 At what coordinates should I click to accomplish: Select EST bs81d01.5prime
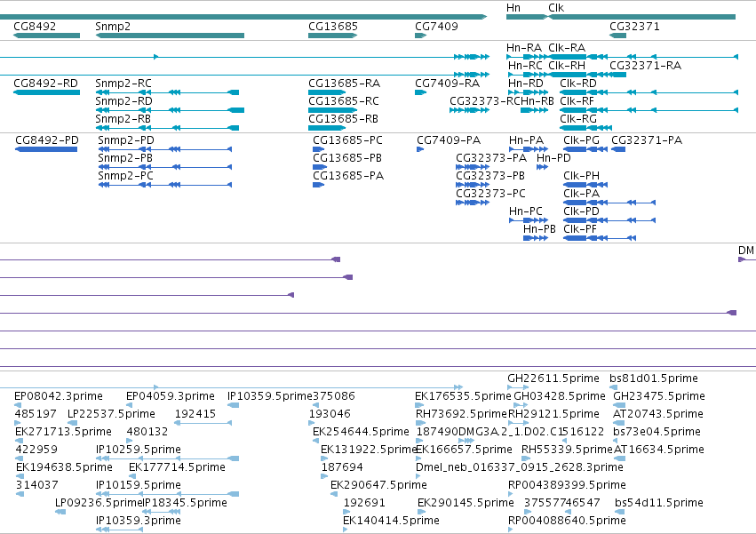tap(654, 379)
